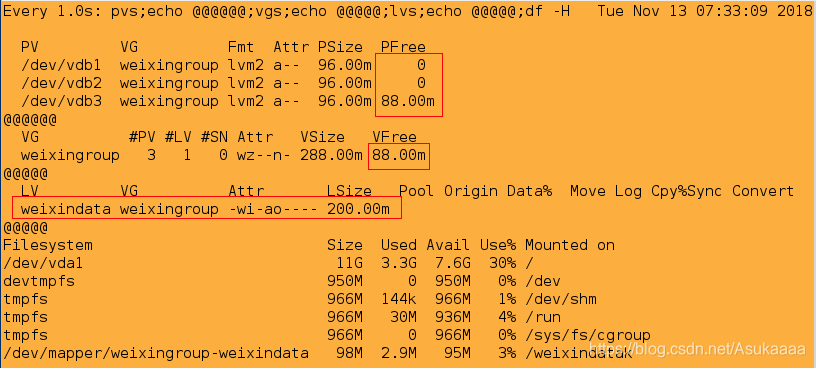
Task: Click the 'Avail' column header
Action: (449, 245)
